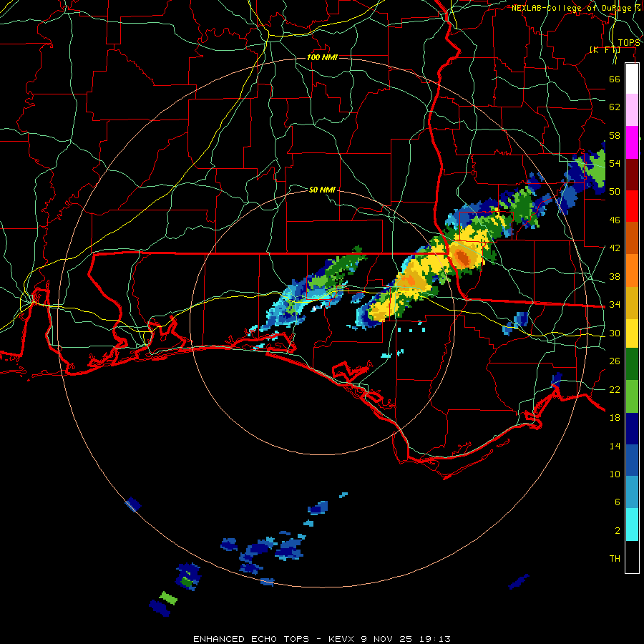Viewport: 644px width, 644px height.
Task: Click the '[K FT]' units label
Action: pyautogui.click(x=605, y=50)
